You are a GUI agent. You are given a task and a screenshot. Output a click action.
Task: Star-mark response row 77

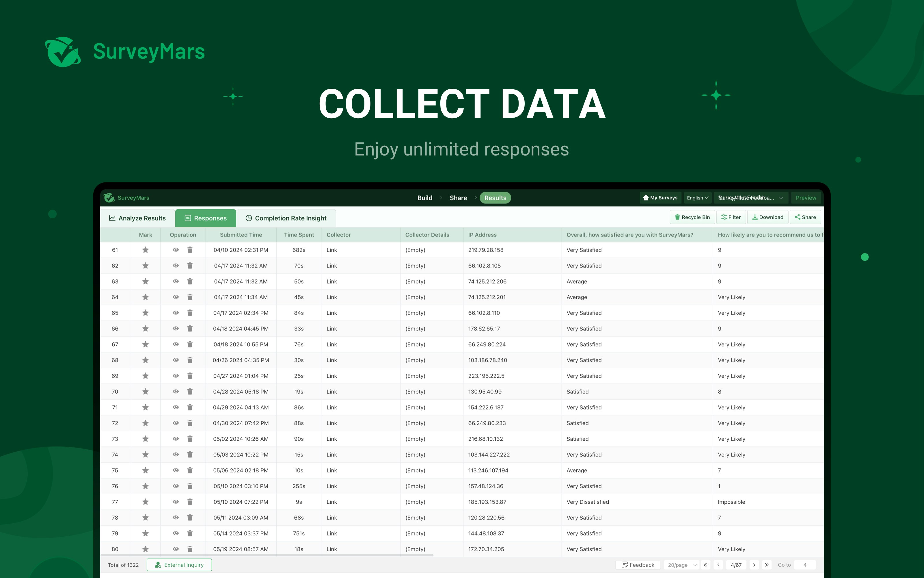146,502
